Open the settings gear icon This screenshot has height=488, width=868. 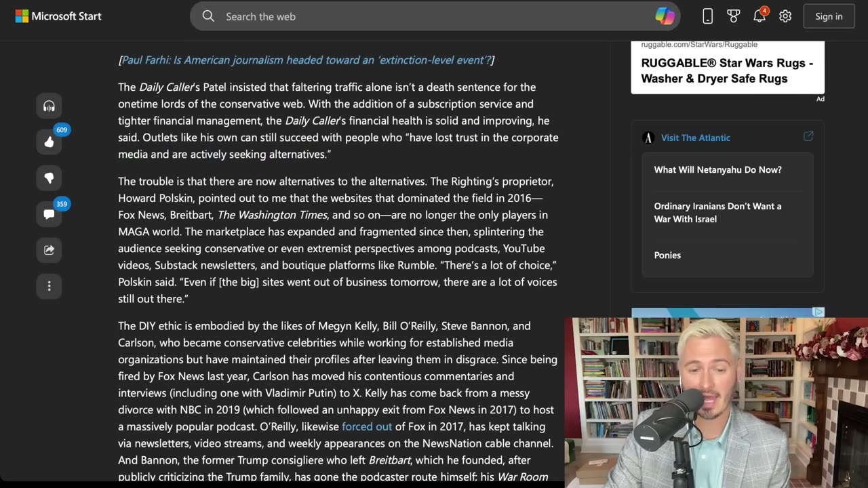(x=785, y=16)
